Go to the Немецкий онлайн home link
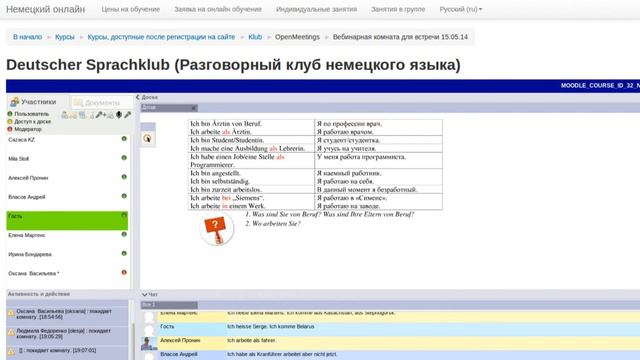The height and width of the screenshot is (360, 640). (x=45, y=9)
